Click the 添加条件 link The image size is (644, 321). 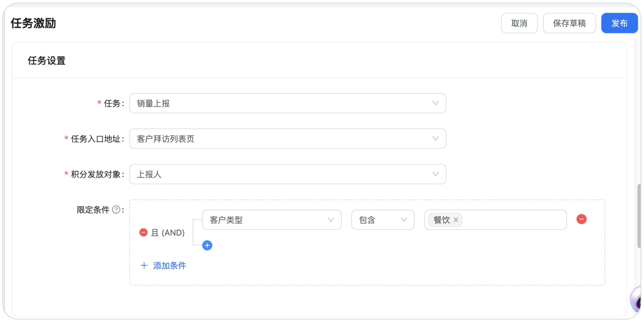pos(170,265)
